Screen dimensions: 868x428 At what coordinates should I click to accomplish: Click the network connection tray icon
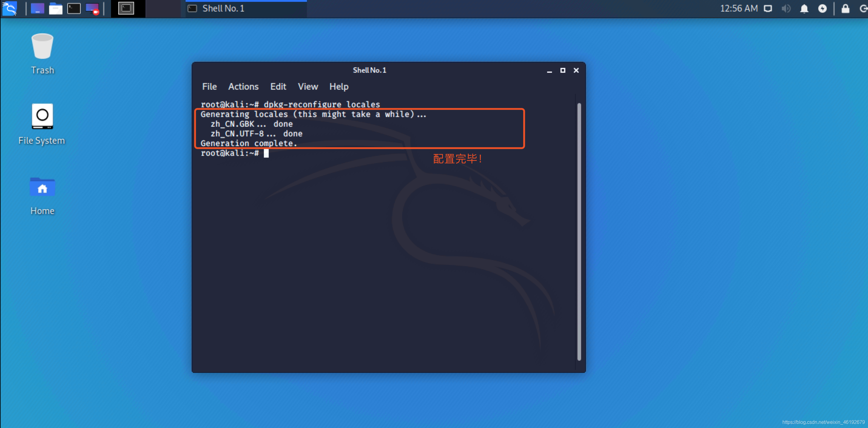click(x=768, y=8)
